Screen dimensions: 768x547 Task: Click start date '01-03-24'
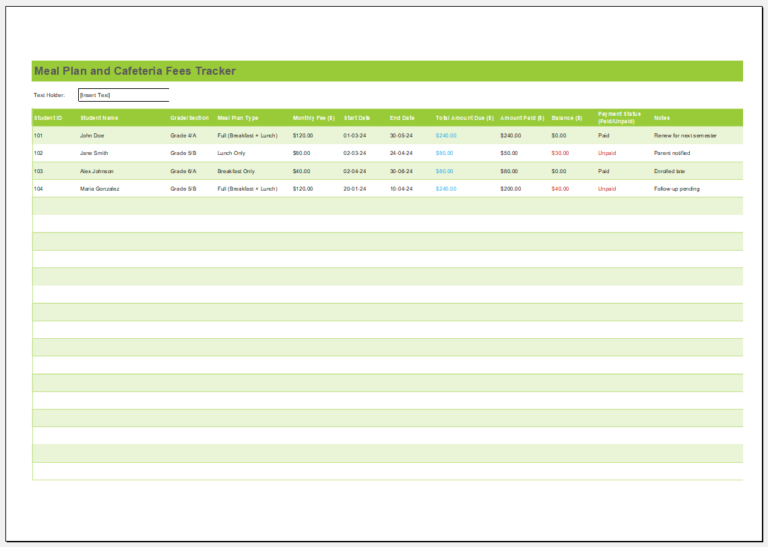[x=355, y=136]
